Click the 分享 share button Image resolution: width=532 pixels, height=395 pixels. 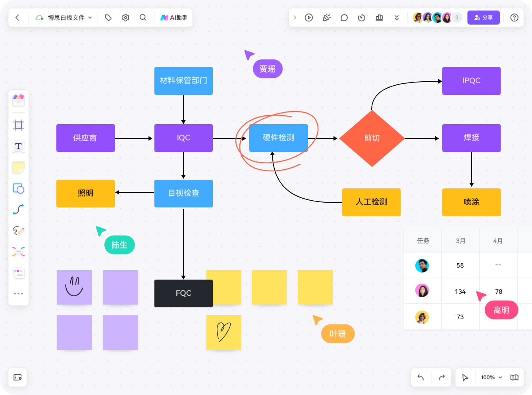(484, 17)
